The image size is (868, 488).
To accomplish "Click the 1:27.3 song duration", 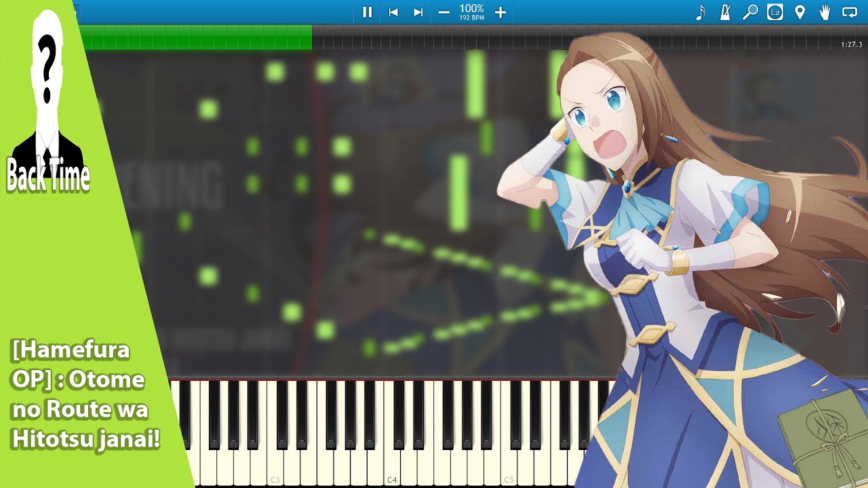I will pyautogui.click(x=851, y=45).
